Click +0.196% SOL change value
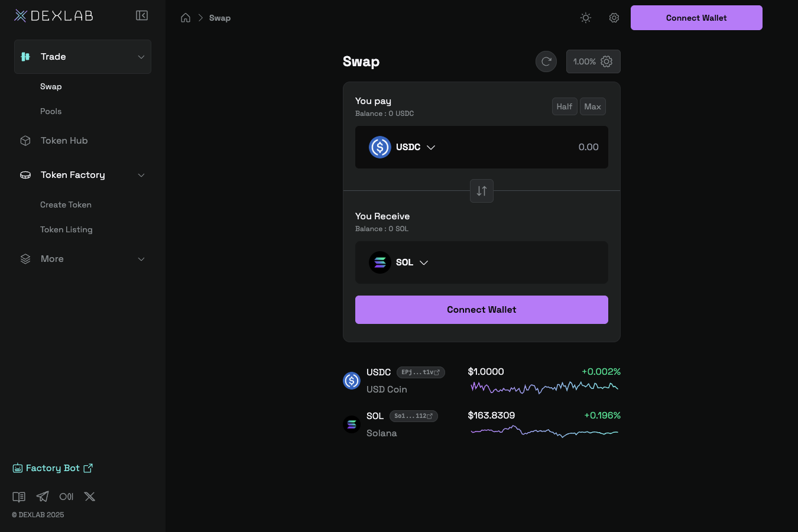This screenshot has height=532, width=798. (x=602, y=416)
